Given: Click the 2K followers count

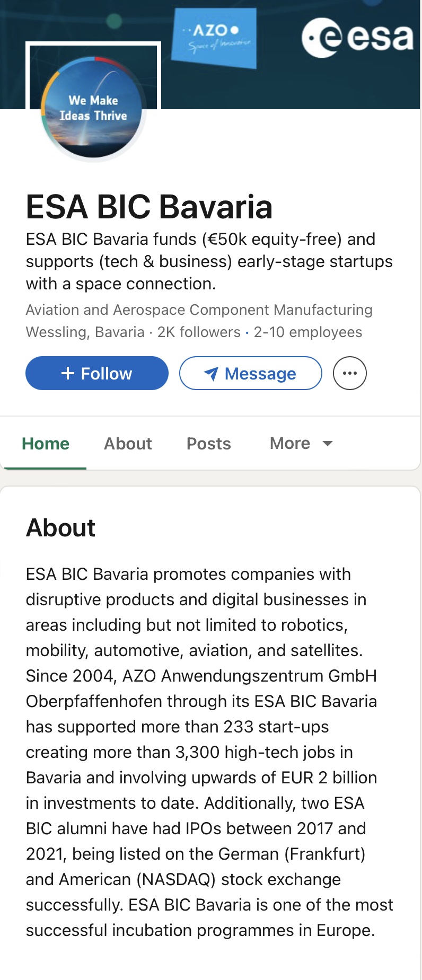Looking at the screenshot, I should tap(199, 332).
